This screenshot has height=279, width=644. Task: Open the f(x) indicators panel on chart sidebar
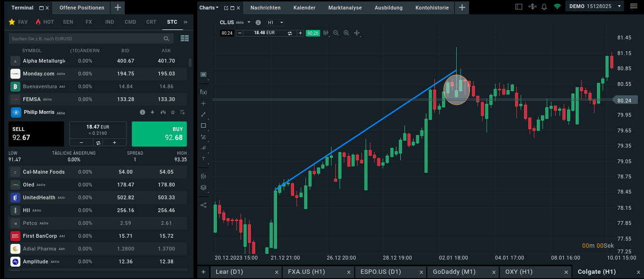[x=203, y=92]
